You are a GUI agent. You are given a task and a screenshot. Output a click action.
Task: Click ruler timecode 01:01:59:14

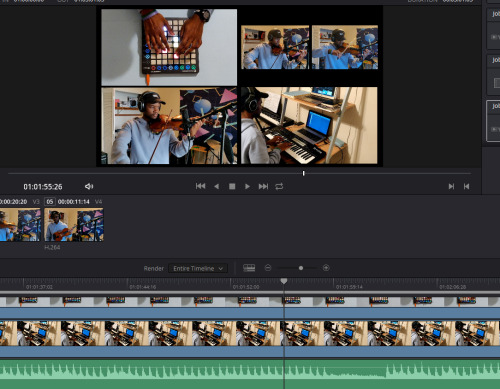click(x=349, y=287)
